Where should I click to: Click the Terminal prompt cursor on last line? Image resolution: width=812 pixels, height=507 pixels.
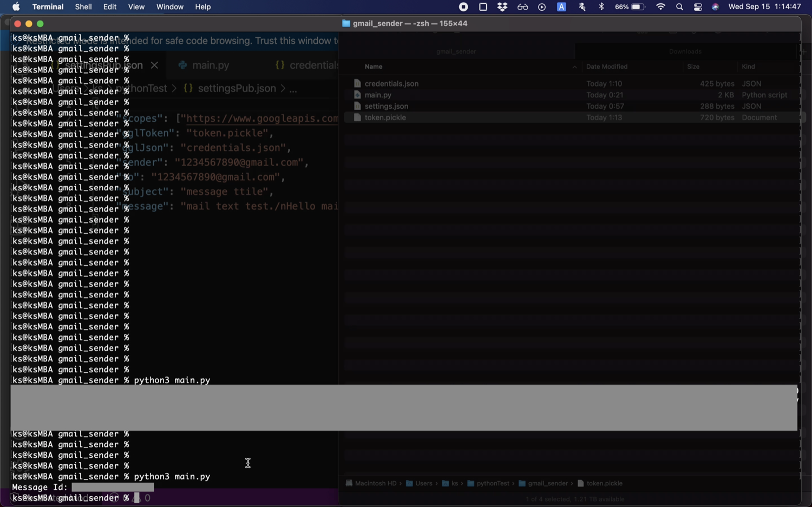(x=136, y=498)
